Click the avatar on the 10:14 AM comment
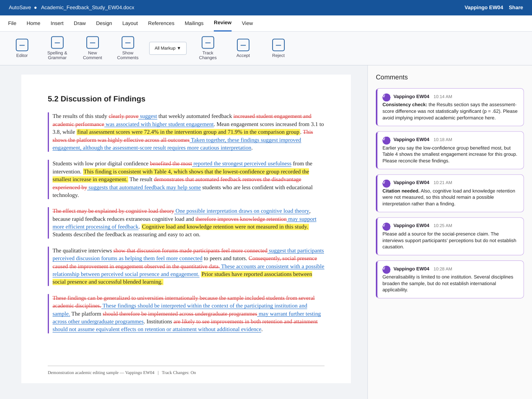Screen dimensions: 532x399 click(387, 97)
